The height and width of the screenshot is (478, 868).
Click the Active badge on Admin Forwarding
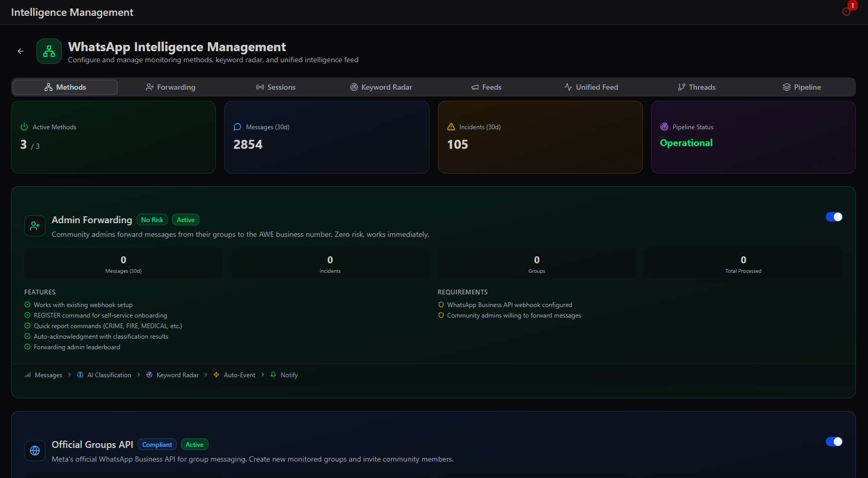186,220
